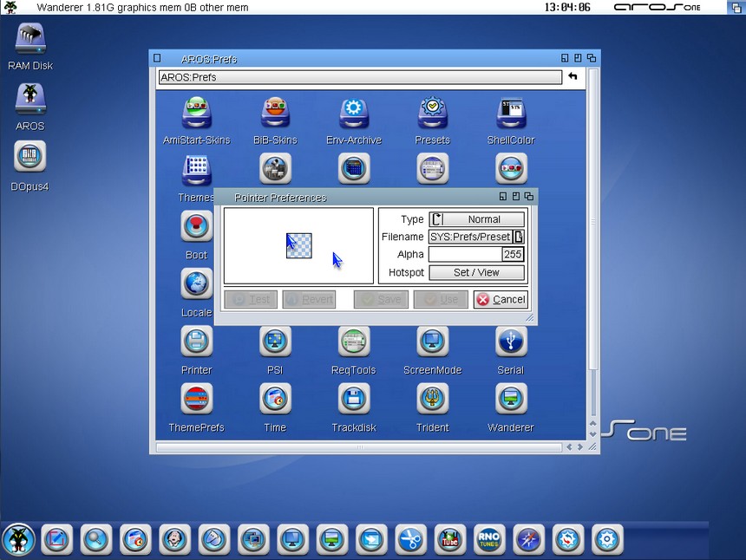This screenshot has width=746, height=560.
Task: Launch RNO Tunes from the dock
Action: tap(488, 539)
